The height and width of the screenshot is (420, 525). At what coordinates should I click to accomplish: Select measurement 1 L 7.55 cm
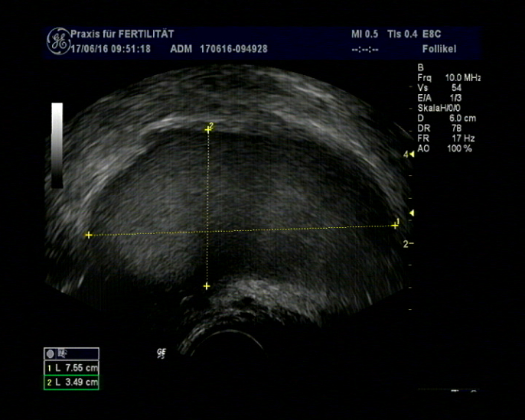[x=71, y=368]
